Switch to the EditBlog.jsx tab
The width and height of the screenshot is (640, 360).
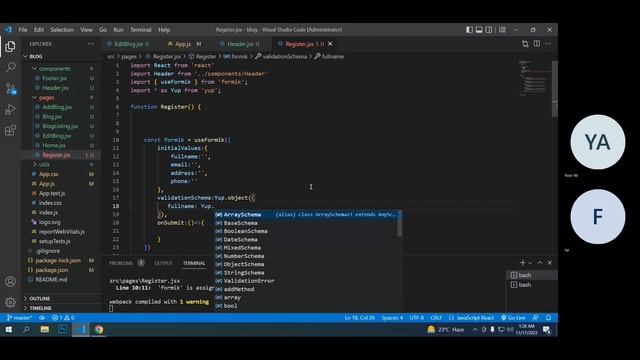128,44
